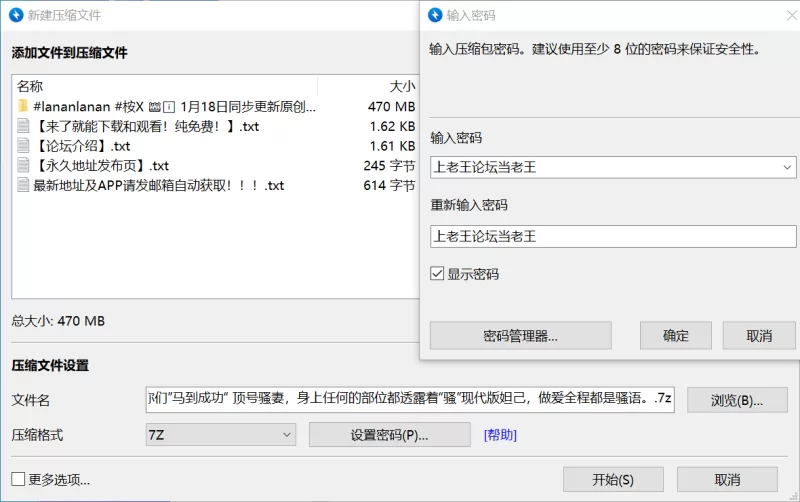Click the file icon of 【来了就能下载和观看！纯免费！】.txt
Image resolution: width=800 pixels, height=502 pixels.
[x=23, y=126]
